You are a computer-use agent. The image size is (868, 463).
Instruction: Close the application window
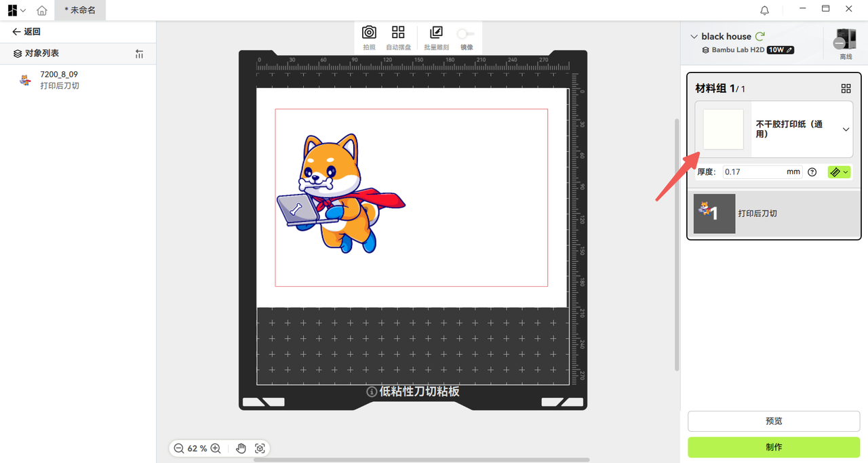click(x=849, y=9)
